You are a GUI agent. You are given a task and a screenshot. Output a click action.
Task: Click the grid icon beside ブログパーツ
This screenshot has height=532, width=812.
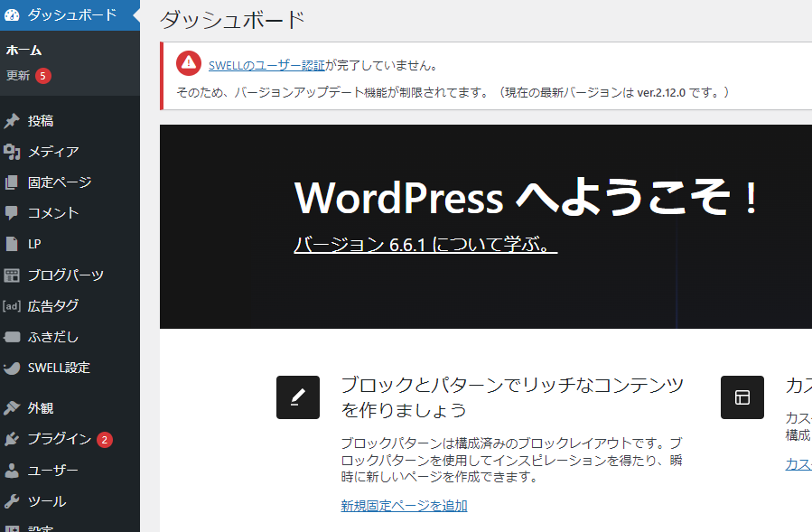(12, 275)
